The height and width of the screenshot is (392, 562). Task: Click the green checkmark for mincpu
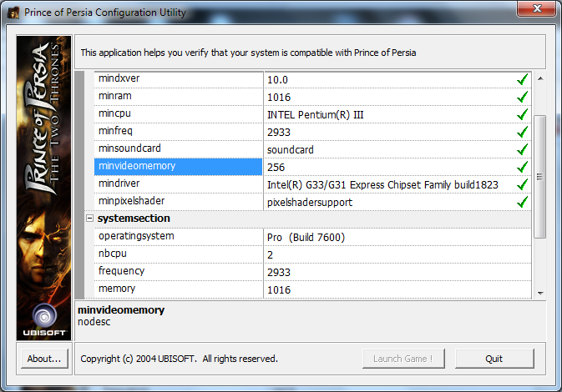click(522, 114)
